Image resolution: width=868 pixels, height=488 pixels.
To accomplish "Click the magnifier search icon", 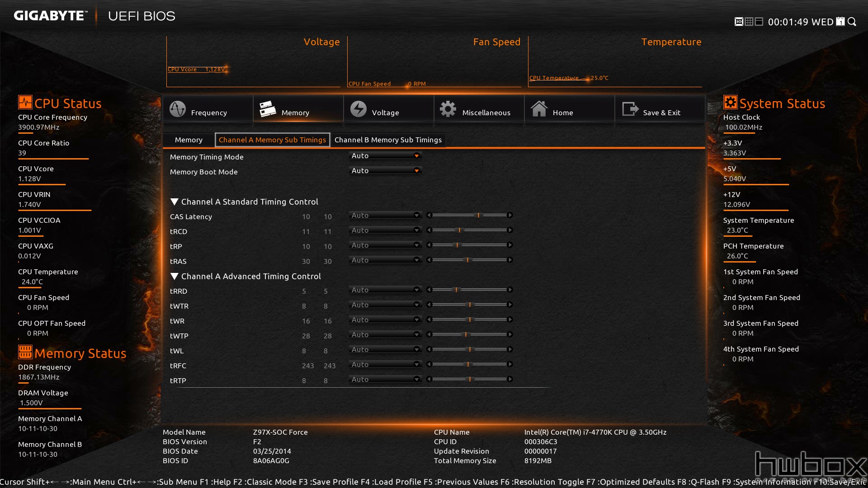I will coord(852,22).
